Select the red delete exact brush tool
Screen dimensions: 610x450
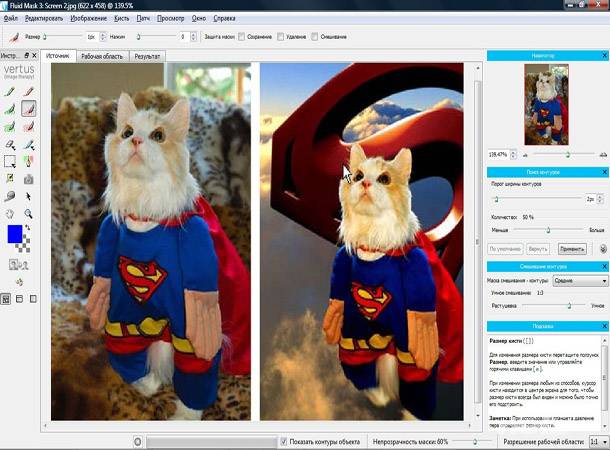[28, 92]
